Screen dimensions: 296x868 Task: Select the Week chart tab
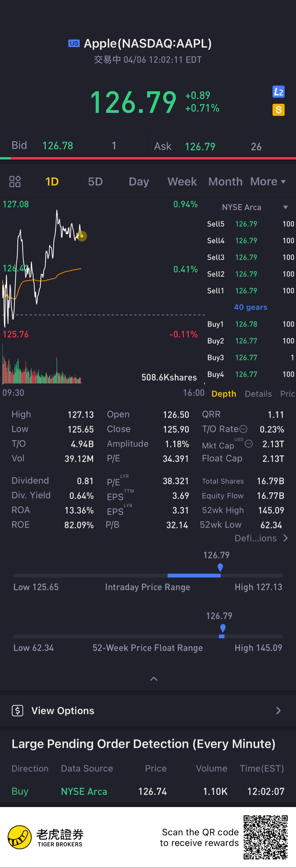182,182
